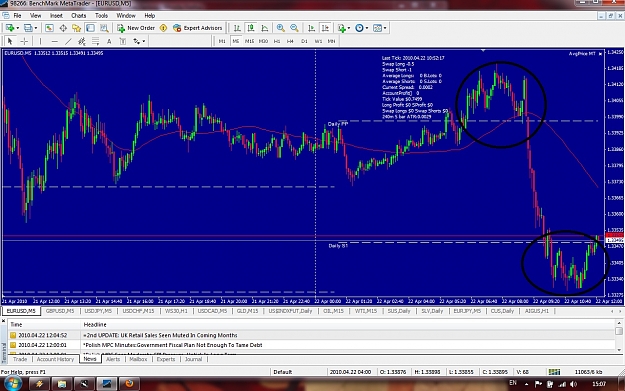
Task: Select the Text Label tool
Action: coord(123,41)
